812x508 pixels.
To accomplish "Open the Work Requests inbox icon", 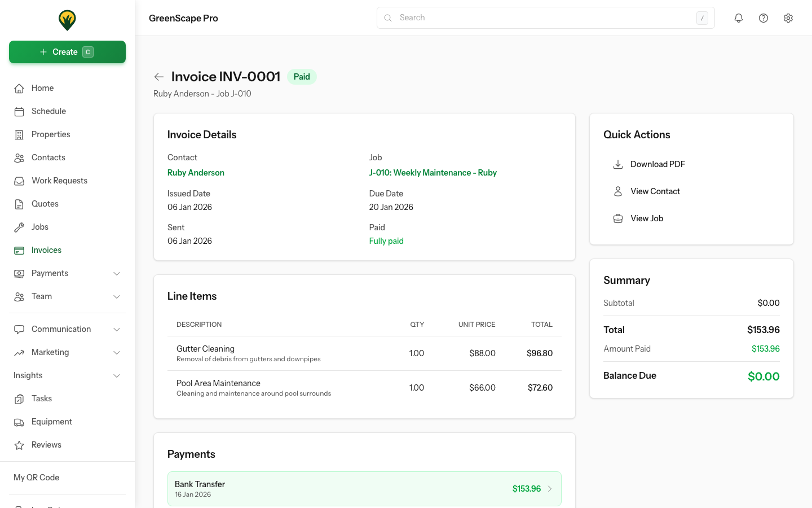I will (19, 181).
